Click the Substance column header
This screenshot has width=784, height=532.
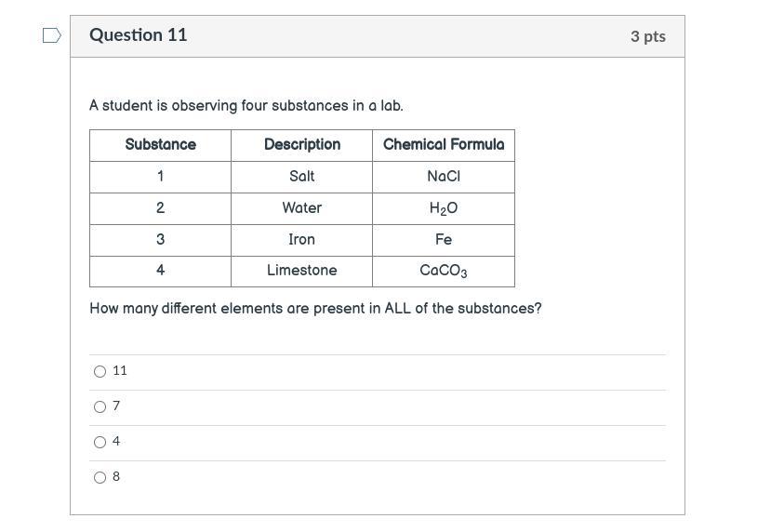pyautogui.click(x=160, y=145)
